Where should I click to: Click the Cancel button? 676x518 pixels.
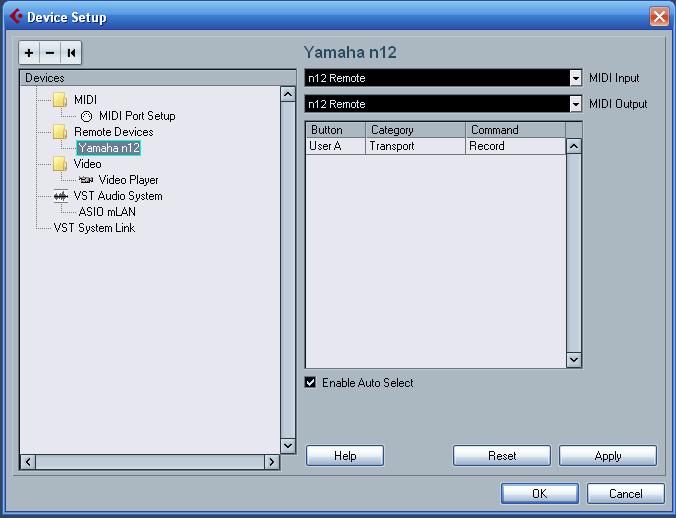pos(626,493)
